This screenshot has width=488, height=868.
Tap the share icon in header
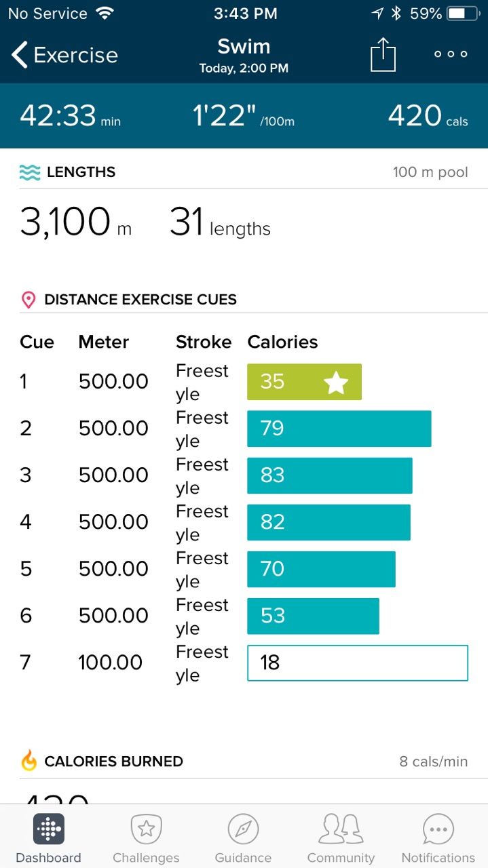point(383,54)
